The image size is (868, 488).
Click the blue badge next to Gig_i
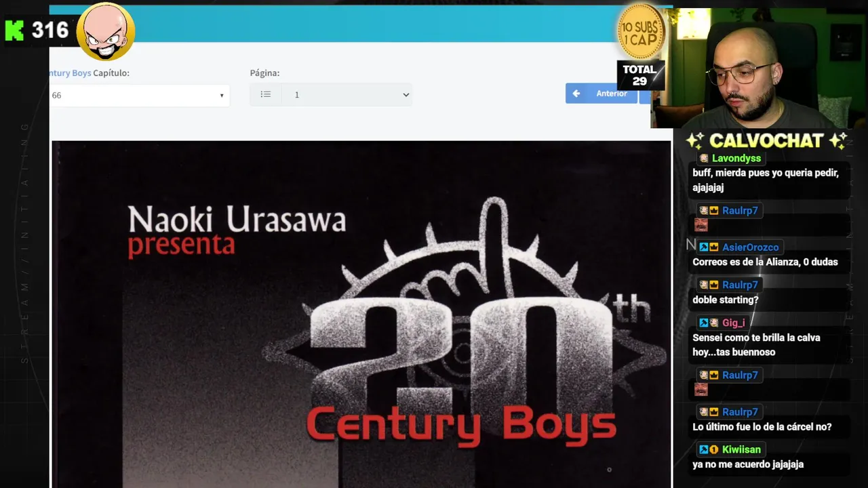(x=704, y=323)
